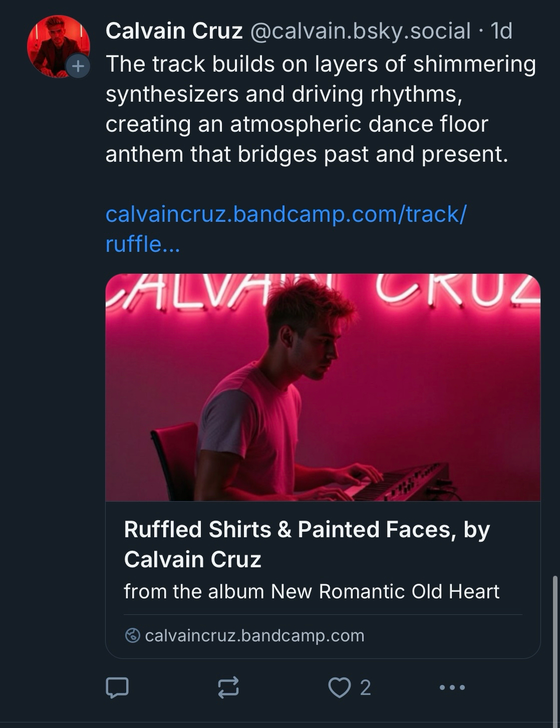Viewport: 560px width, 728px height.
Task: Like the post with the heart icon
Action: [x=339, y=687]
